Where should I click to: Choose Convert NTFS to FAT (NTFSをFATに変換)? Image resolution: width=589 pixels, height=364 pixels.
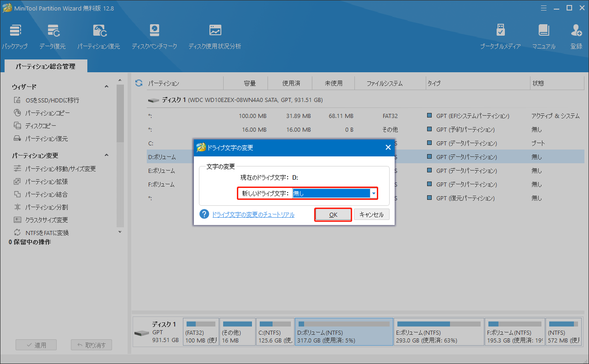tap(41, 233)
